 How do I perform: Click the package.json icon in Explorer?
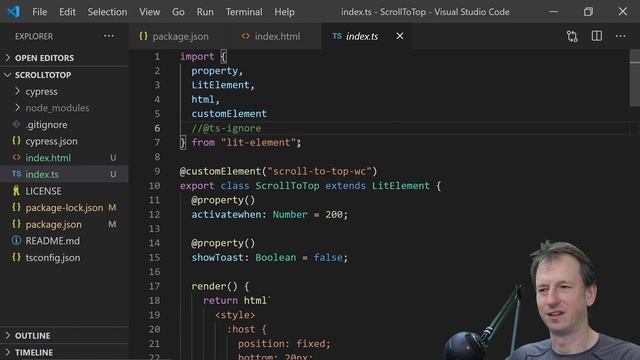tap(16, 224)
